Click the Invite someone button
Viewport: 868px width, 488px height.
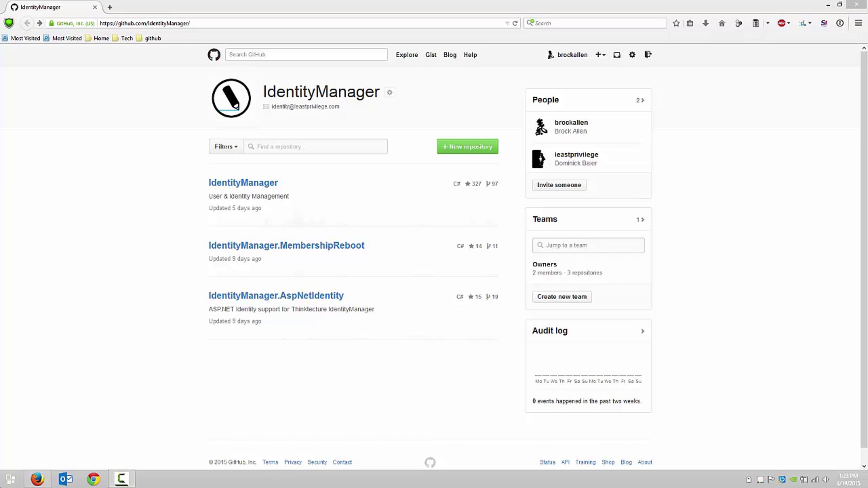tap(559, 185)
